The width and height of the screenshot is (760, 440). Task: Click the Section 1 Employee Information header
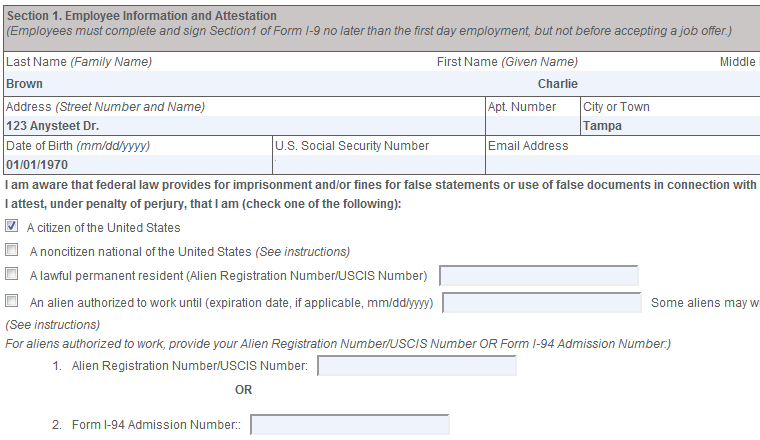click(141, 16)
